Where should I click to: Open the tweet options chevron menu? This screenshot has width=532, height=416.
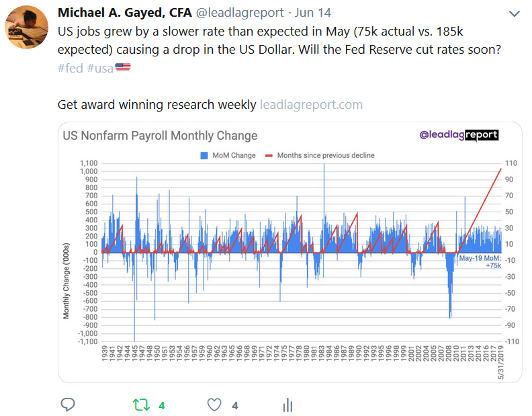tap(515, 14)
